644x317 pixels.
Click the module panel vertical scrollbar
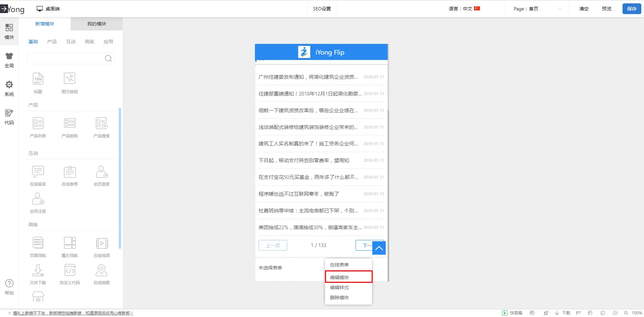[120, 178]
